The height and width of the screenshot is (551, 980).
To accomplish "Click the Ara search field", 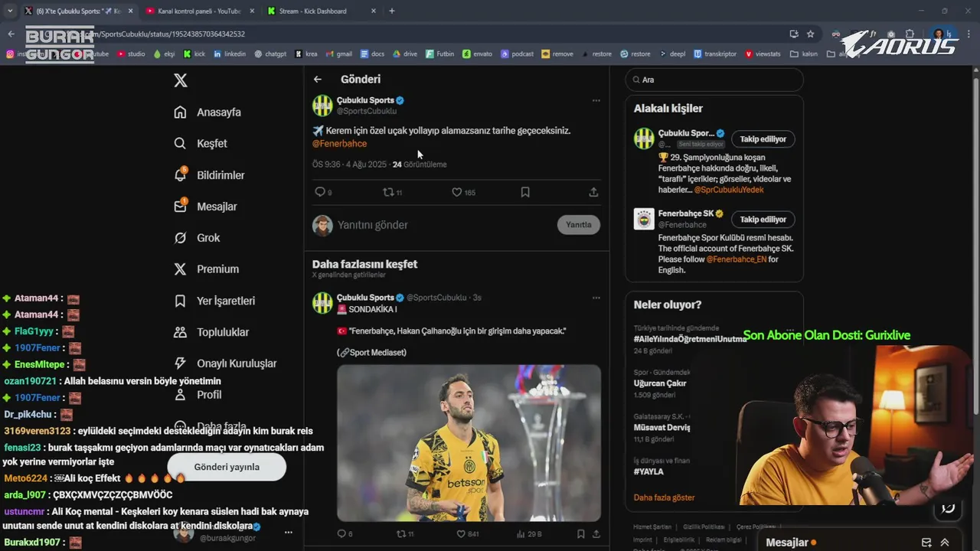I will click(714, 80).
